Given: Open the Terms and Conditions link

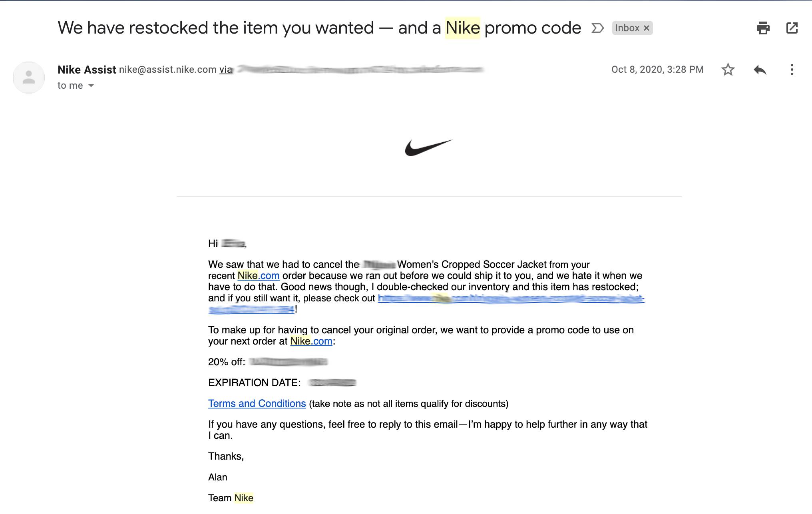Looking at the screenshot, I should click(x=257, y=404).
